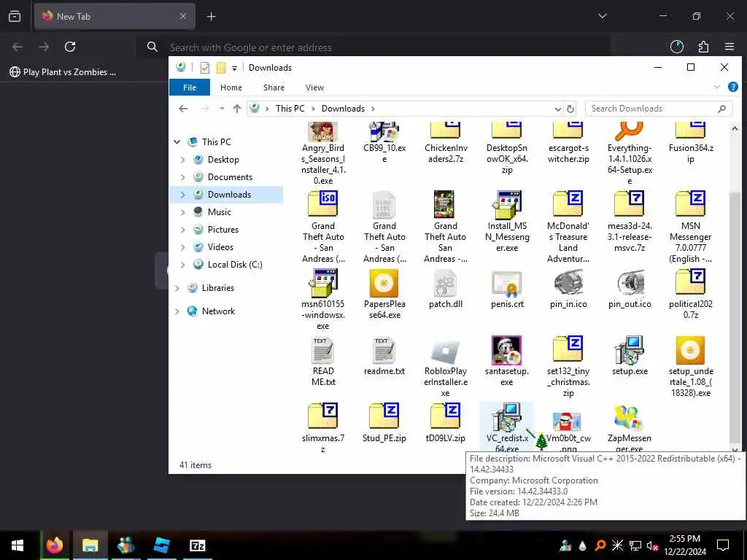
Task: Open Firefox from the taskbar
Action: pyautogui.click(x=54, y=545)
